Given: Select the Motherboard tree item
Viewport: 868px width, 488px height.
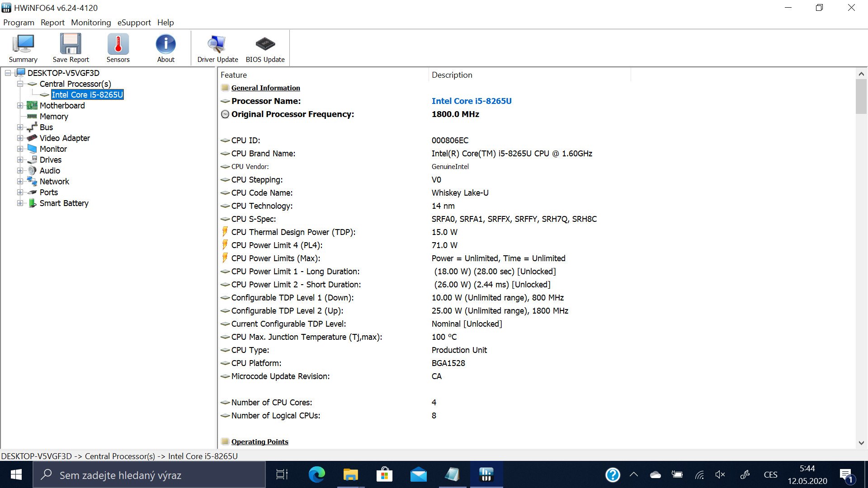Looking at the screenshot, I should click(62, 105).
